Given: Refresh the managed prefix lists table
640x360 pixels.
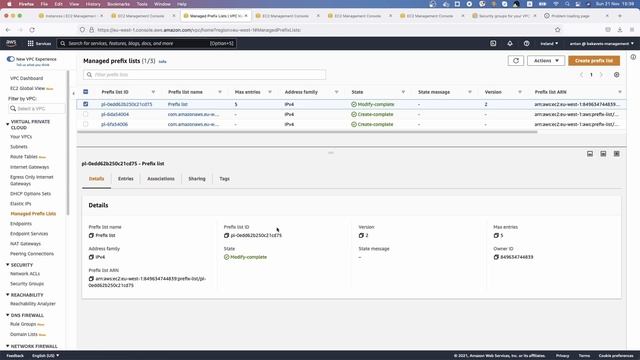Looking at the screenshot, I should tap(516, 60).
